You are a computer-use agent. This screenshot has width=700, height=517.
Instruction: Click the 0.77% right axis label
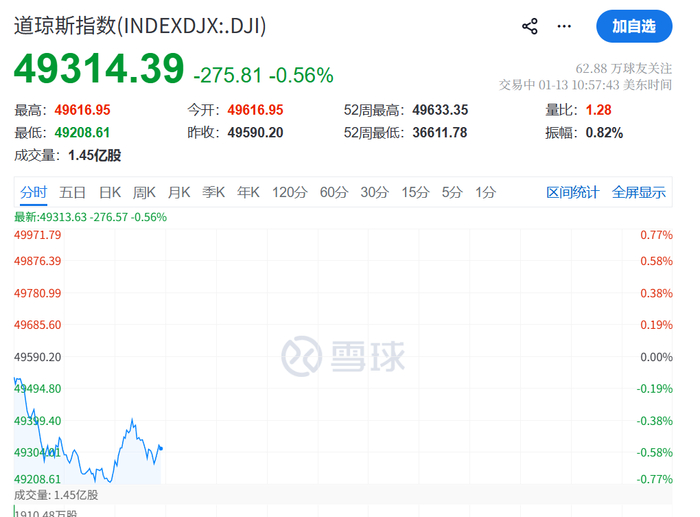[656, 235]
